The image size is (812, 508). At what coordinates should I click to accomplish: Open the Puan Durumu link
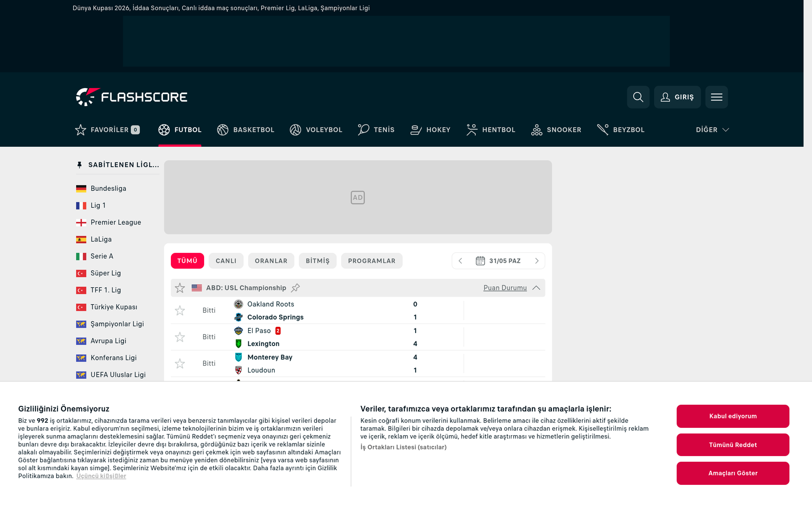click(505, 288)
